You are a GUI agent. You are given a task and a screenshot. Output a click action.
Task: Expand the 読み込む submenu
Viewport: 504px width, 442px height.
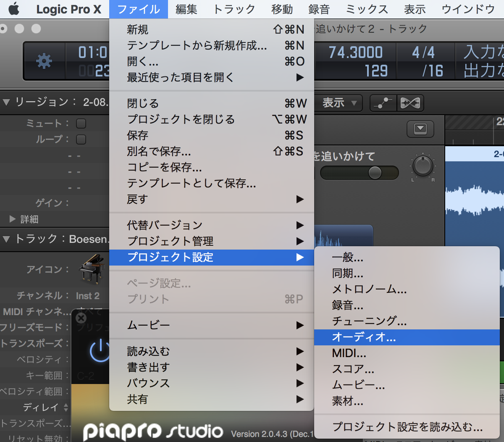(x=212, y=351)
